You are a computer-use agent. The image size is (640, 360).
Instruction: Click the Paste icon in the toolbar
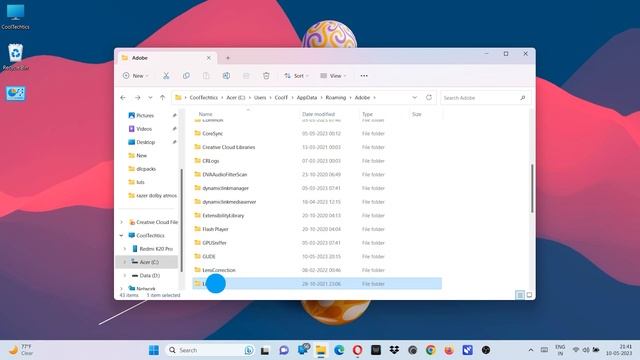206,76
